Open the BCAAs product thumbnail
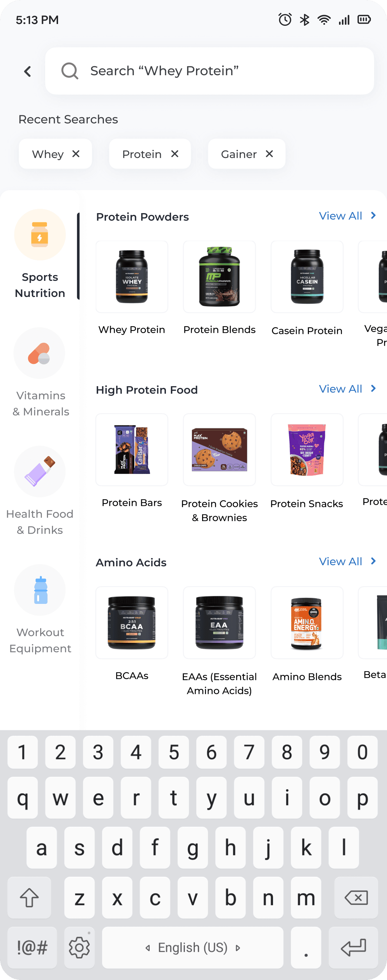 (132, 623)
